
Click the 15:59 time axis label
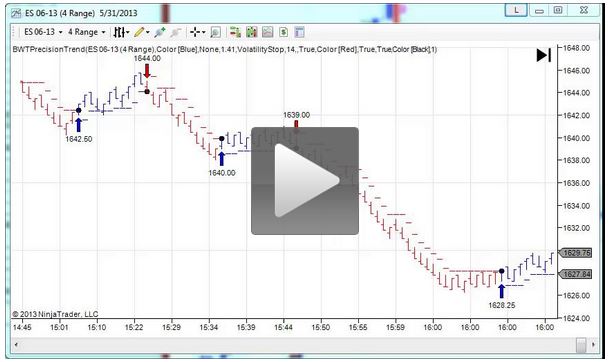click(x=395, y=327)
